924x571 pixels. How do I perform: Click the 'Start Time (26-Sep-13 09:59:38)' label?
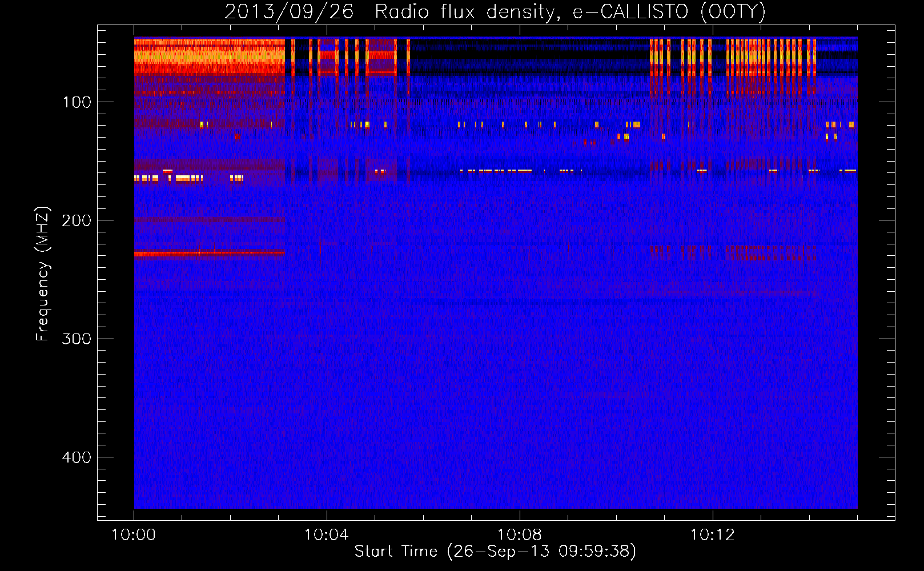click(495, 552)
